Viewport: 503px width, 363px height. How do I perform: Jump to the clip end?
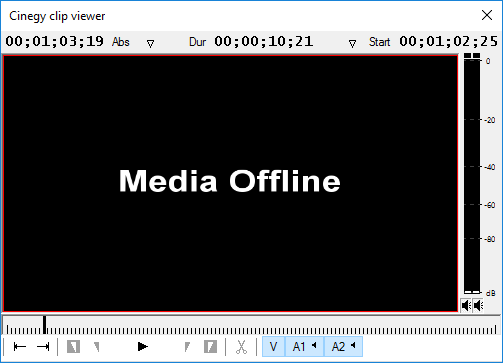[x=43, y=347]
